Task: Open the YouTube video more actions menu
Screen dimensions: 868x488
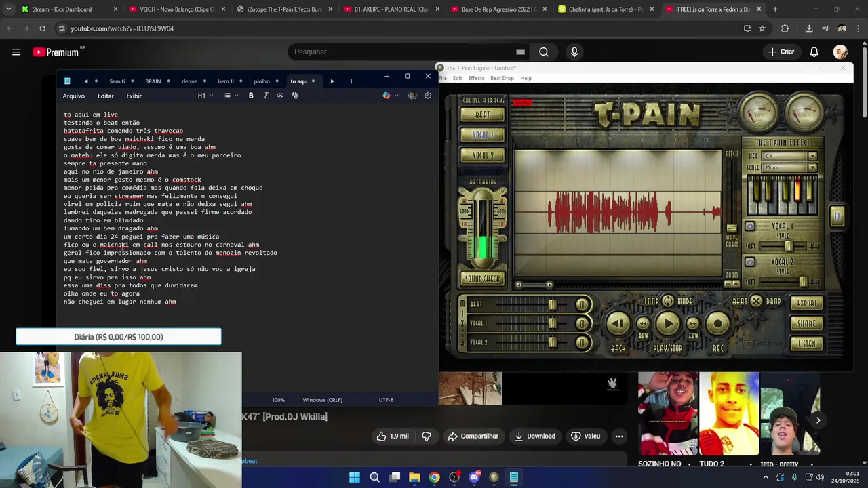Action: (x=619, y=436)
